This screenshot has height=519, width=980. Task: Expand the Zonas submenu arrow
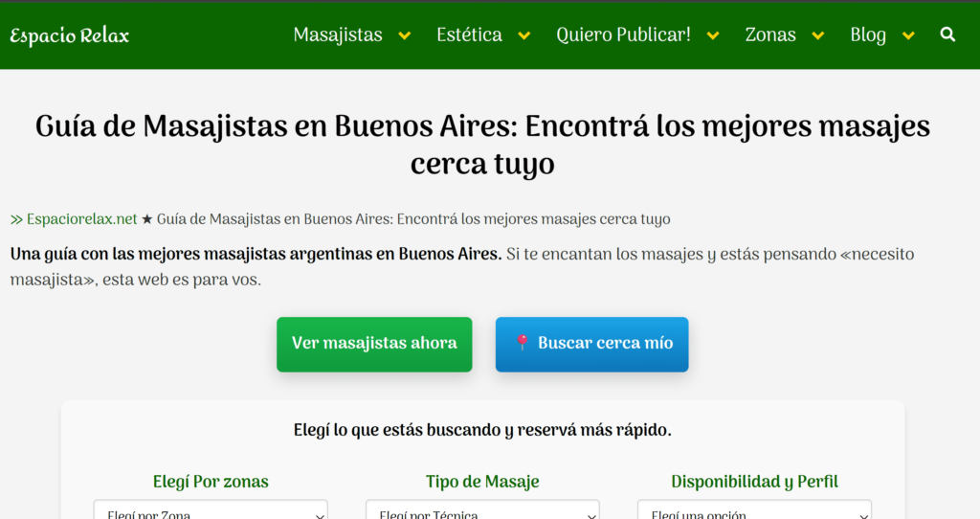[818, 35]
